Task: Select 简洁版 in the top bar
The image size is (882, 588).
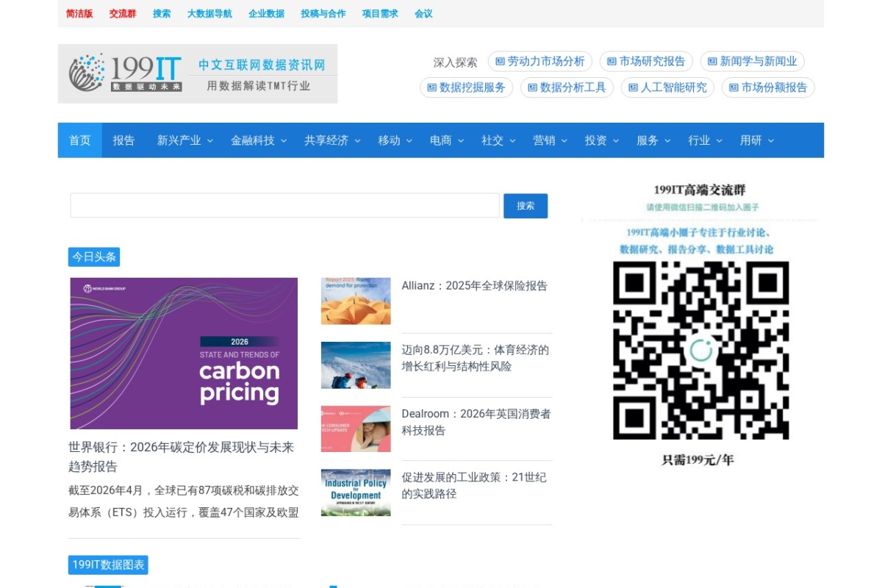Action: point(79,13)
